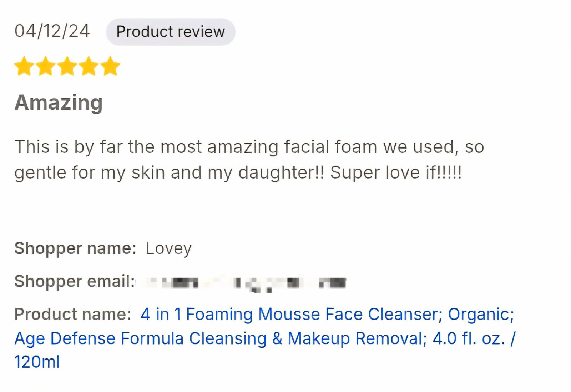Click the review date 04/12/24
571x392 pixels.
point(52,31)
